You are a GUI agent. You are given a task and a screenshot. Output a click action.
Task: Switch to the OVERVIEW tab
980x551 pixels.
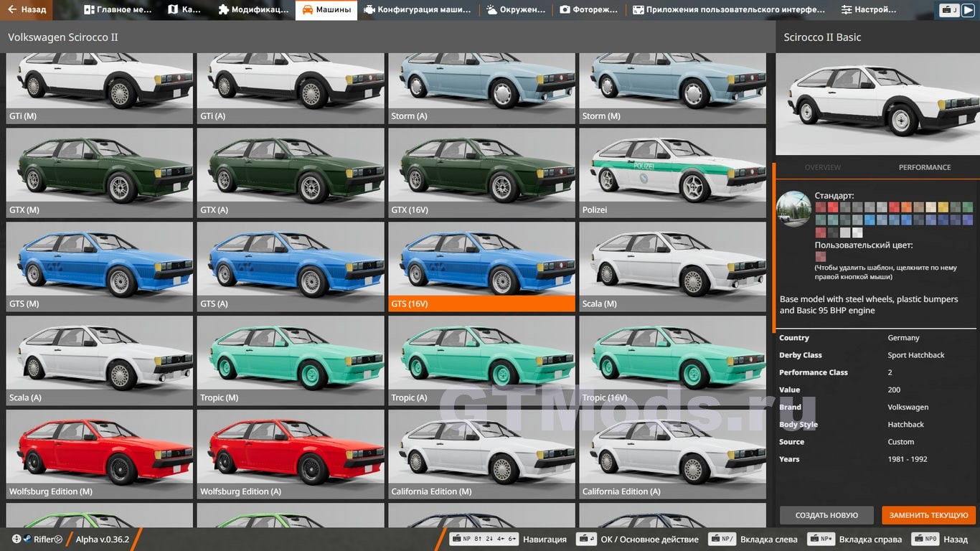(822, 167)
